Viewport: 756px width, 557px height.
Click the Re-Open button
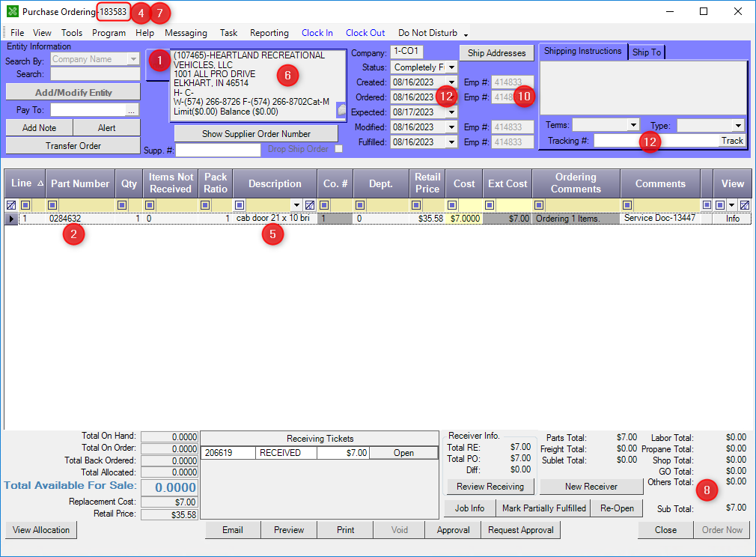point(617,508)
